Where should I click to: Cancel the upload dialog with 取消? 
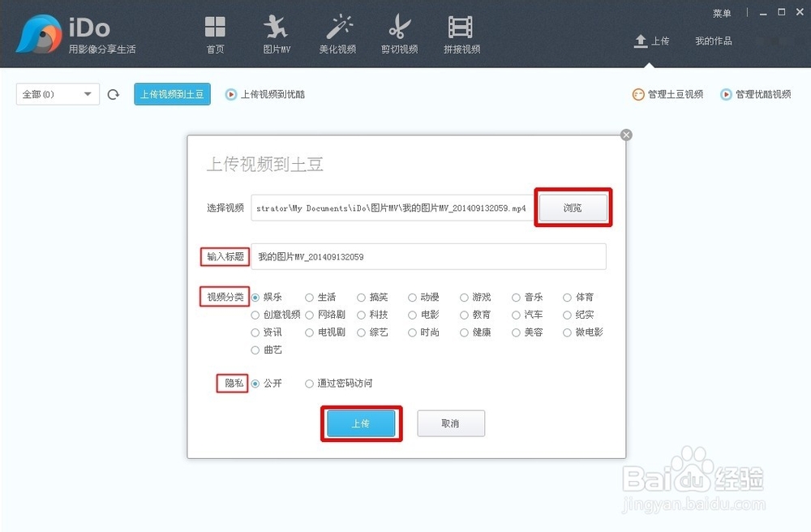click(x=451, y=423)
